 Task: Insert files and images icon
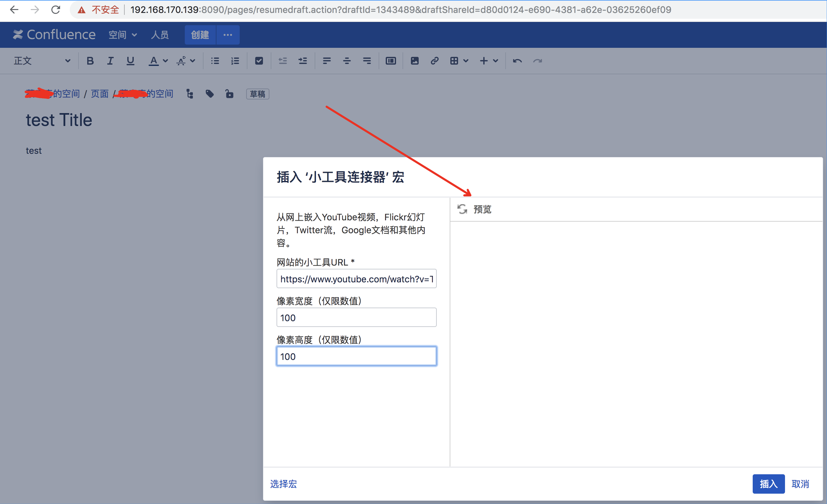pyautogui.click(x=414, y=61)
